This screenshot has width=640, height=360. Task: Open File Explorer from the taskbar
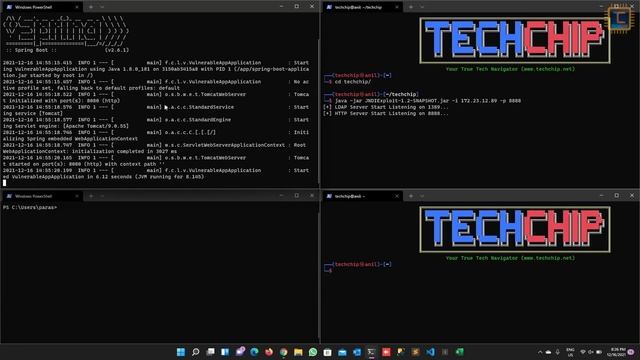click(298, 352)
